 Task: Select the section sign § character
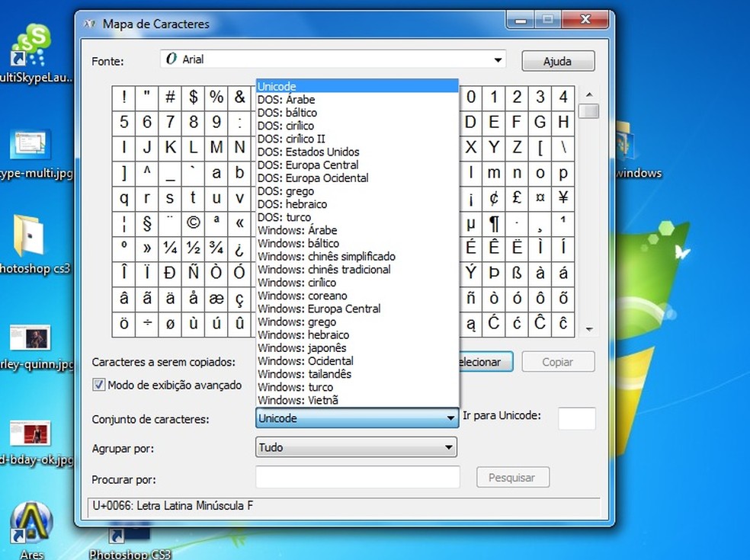(147, 222)
